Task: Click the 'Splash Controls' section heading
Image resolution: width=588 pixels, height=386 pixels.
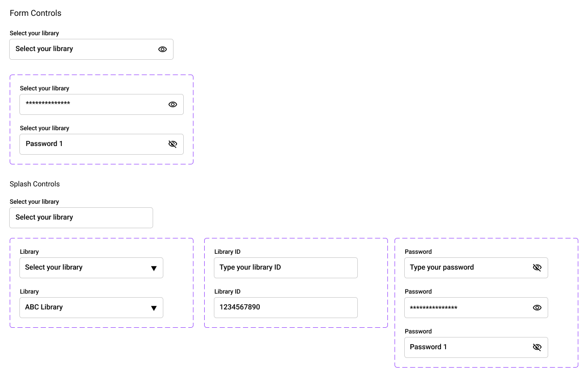Action: pyautogui.click(x=35, y=184)
